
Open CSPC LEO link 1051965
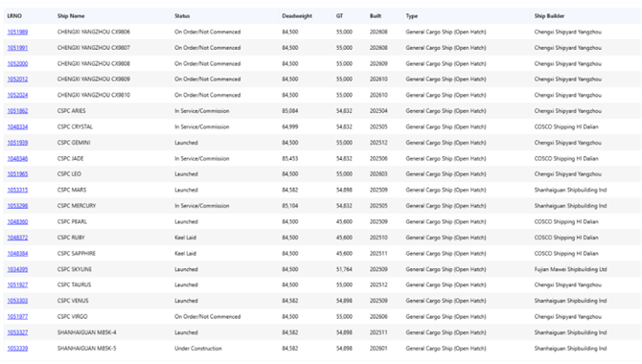click(17, 174)
